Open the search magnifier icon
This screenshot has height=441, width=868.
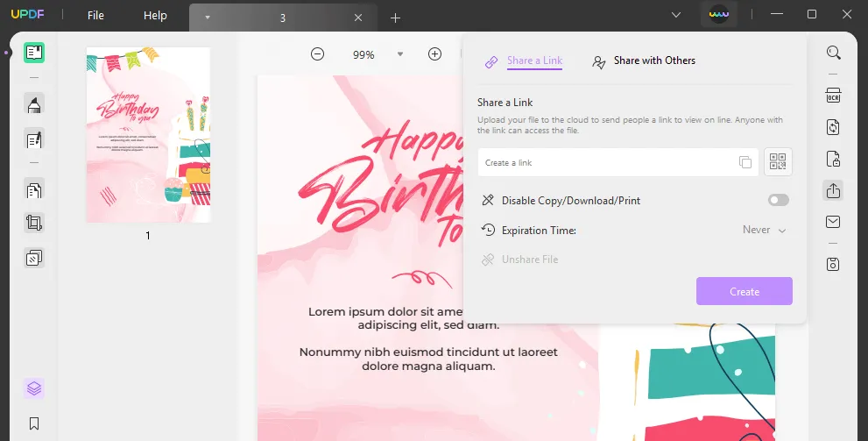(833, 53)
